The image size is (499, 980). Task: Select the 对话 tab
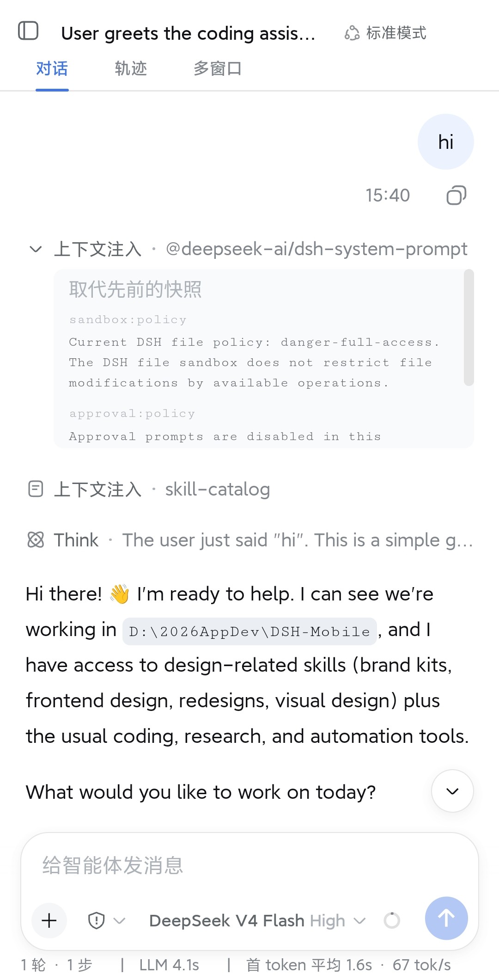[52, 68]
